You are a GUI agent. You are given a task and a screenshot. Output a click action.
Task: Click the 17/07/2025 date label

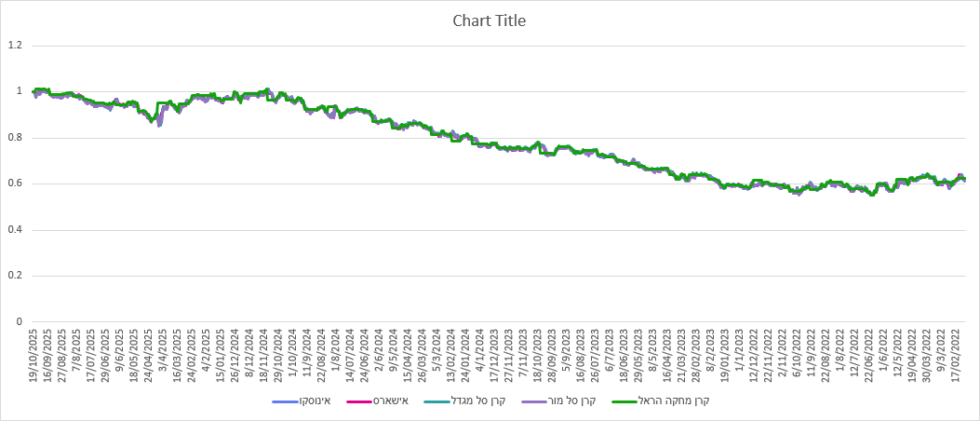click(90, 355)
